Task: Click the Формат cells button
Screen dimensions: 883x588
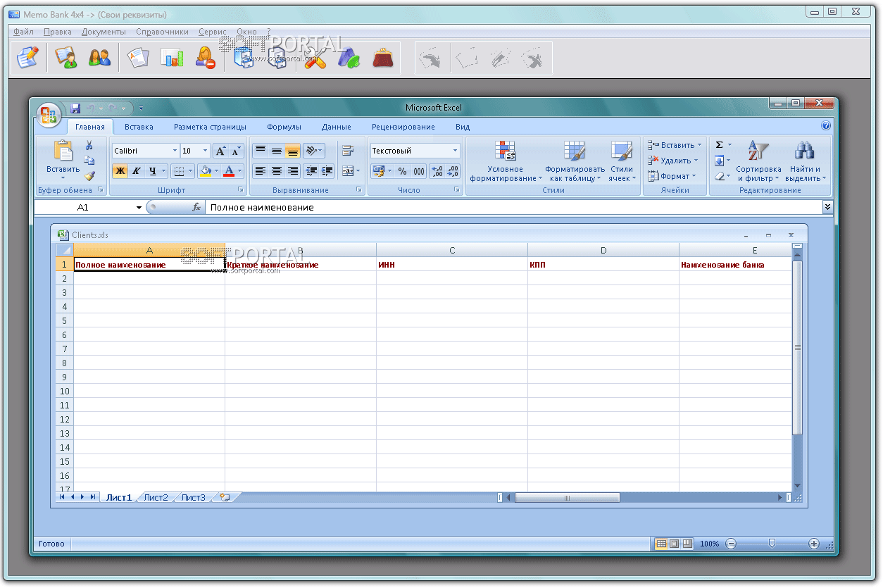Action: pyautogui.click(x=672, y=176)
